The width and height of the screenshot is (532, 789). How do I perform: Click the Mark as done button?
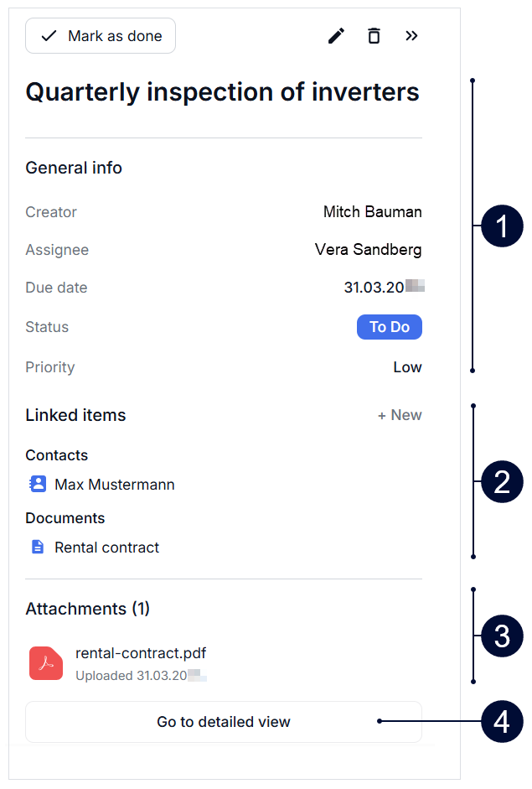pyautogui.click(x=101, y=36)
